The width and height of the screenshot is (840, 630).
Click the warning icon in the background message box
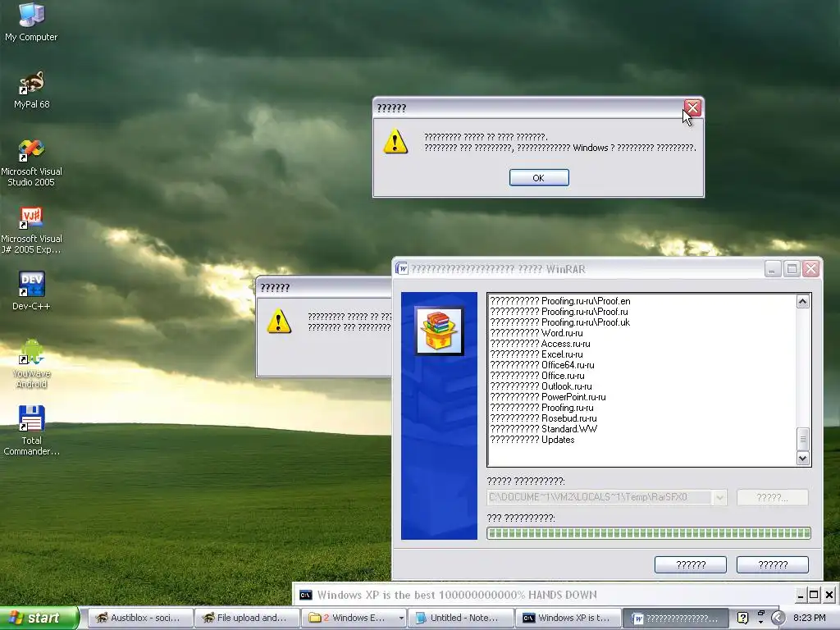279,321
